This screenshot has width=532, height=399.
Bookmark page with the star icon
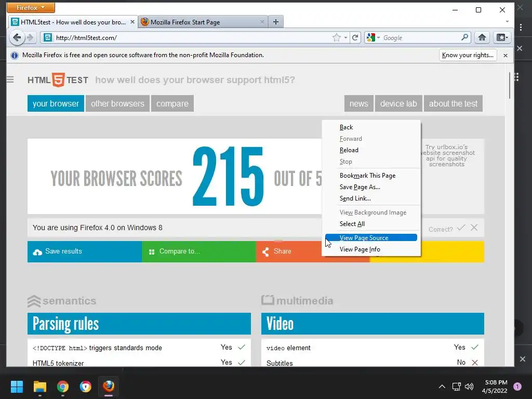pyautogui.click(x=336, y=37)
